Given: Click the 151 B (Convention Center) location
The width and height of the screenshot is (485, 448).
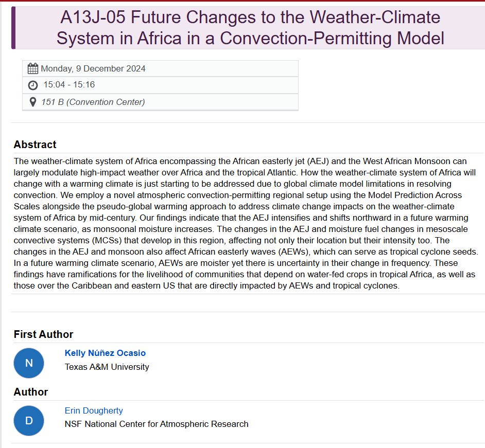Looking at the screenshot, I should click(x=93, y=102).
